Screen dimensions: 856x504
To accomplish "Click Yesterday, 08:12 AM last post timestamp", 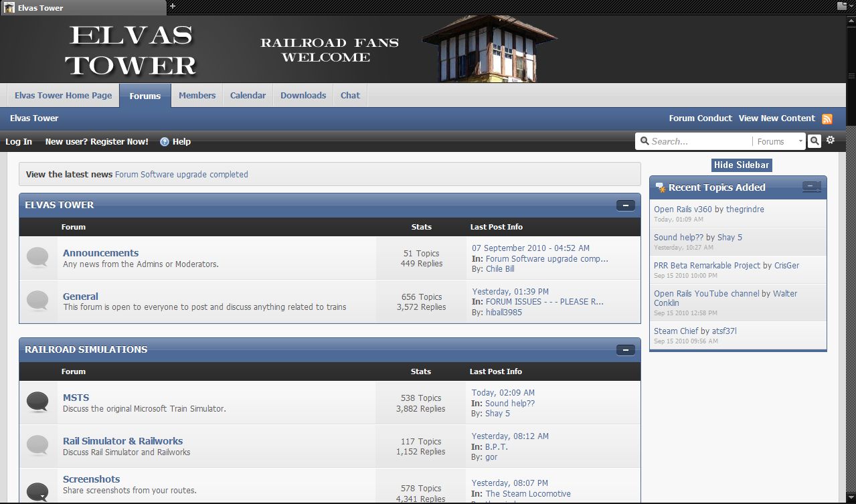I will tap(510, 436).
